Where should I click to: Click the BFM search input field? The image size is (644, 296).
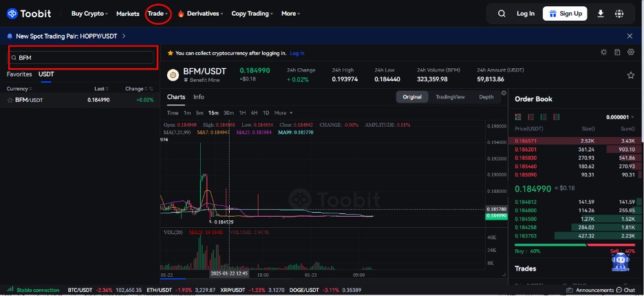pos(82,58)
